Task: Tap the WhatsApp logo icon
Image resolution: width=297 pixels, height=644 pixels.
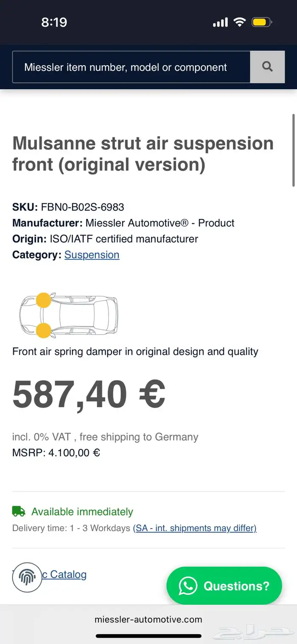Action: pos(188,586)
